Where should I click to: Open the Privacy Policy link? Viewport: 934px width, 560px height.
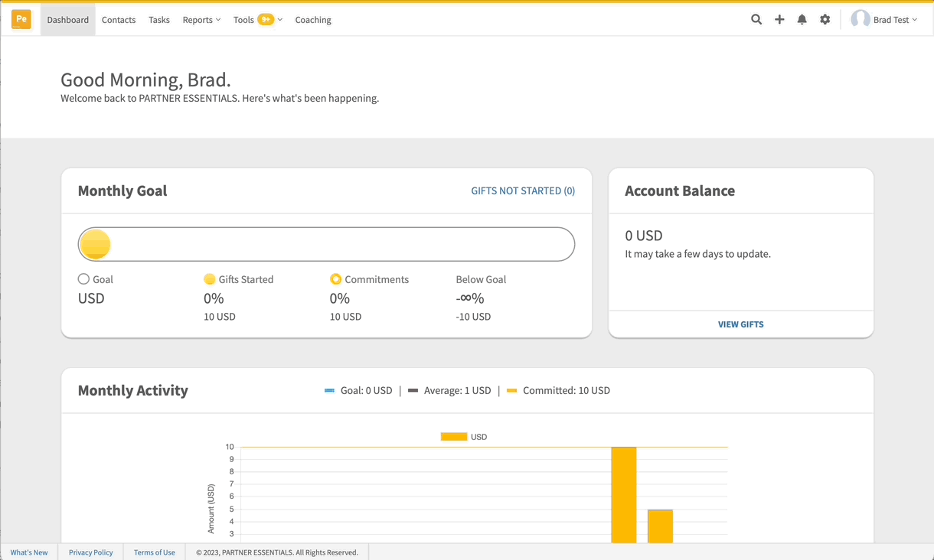pyautogui.click(x=91, y=552)
